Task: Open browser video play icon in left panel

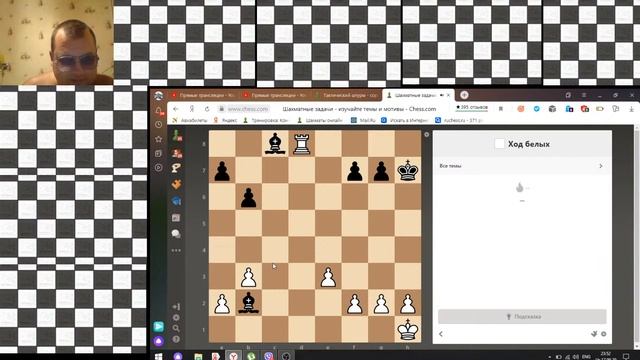Action: (x=158, y=168)
